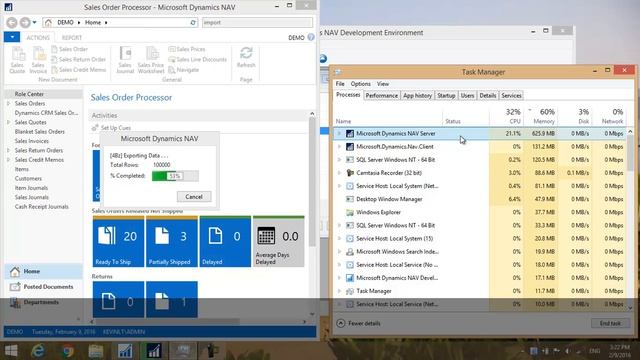Image resolution: width=640 pixels, height=360 pixels.
Task: Open Chrome from the taskbar
Action: [x=68, y=351]
